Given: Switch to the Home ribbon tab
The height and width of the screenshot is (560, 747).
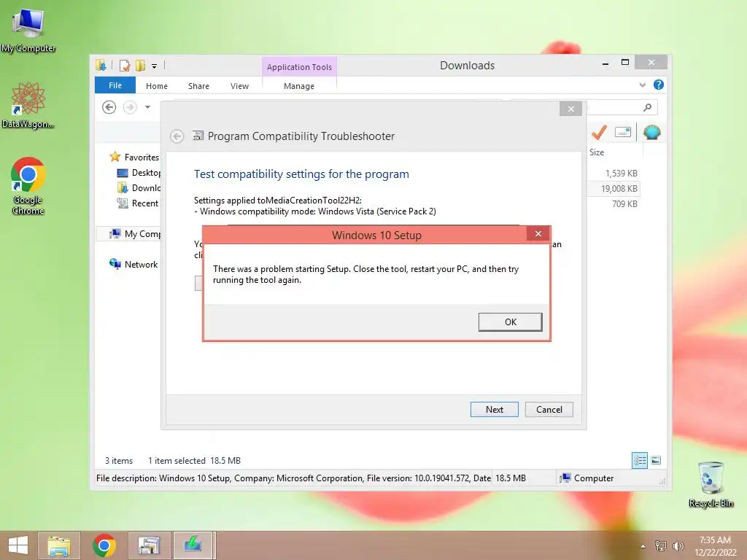Looking at the screenshot, I should (157, 86).
